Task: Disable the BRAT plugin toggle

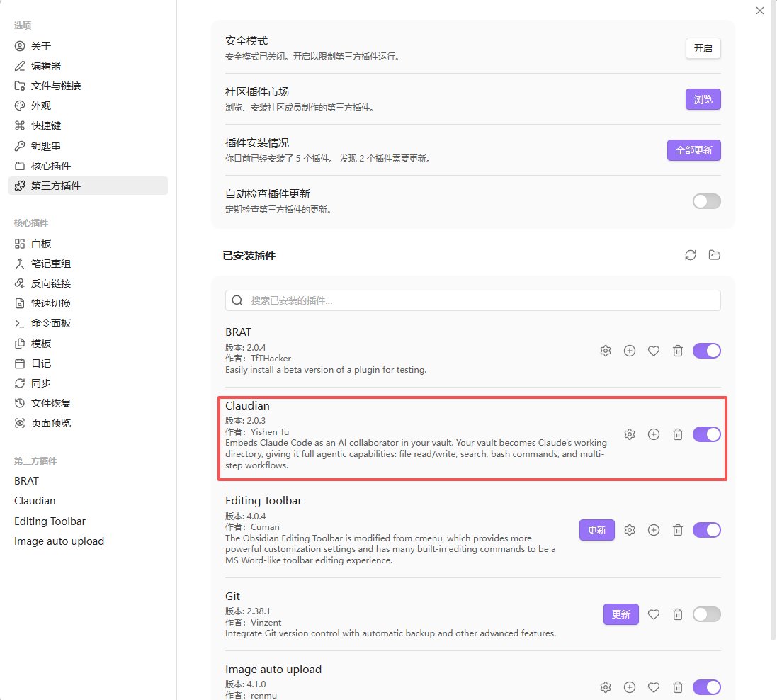Action: click(x=706, y=351)
